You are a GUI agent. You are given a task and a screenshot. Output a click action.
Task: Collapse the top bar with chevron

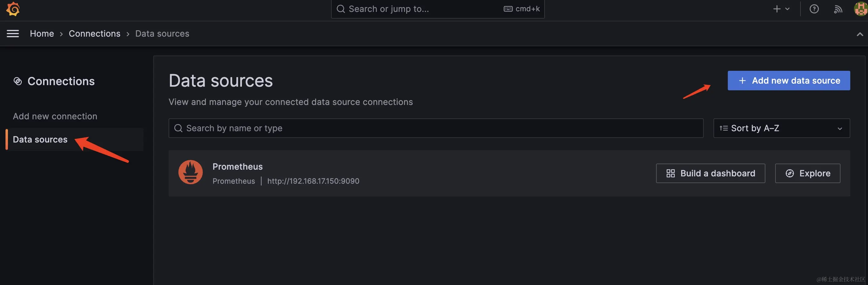pyautogui.click(x=859, y=34)
